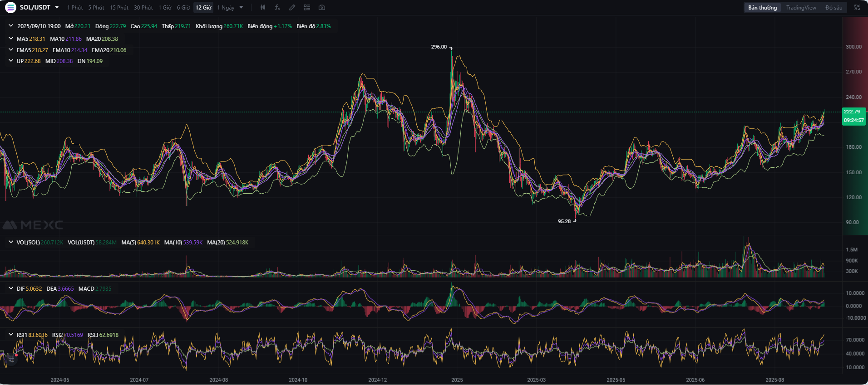This screenshot has width=868, height=385.
Task: Select the 1 Phút timeframe
Action: pos(75,8)
